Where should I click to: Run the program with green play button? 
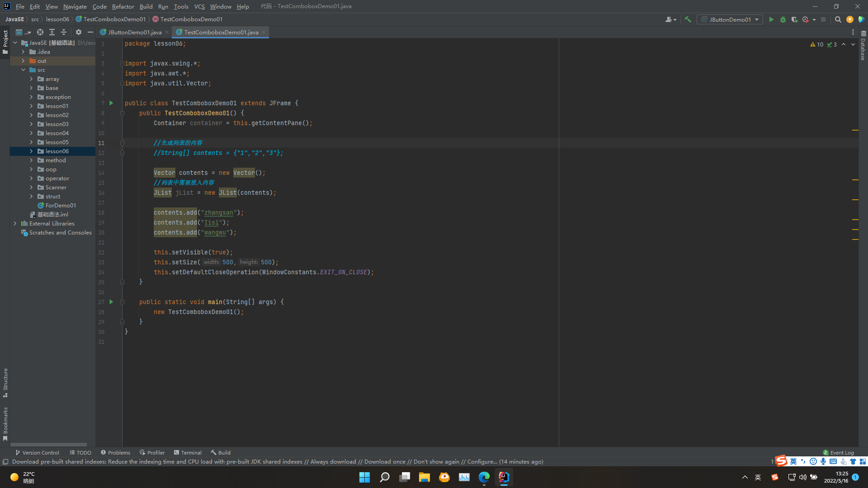[771, 19]
